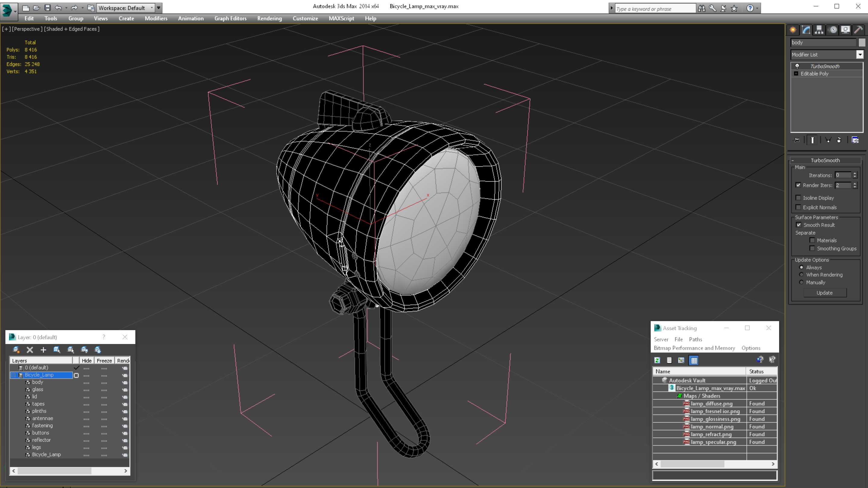
Task: Open the Workspace Default dropdown
Action: pyautogui.click(x=152, y=8)
